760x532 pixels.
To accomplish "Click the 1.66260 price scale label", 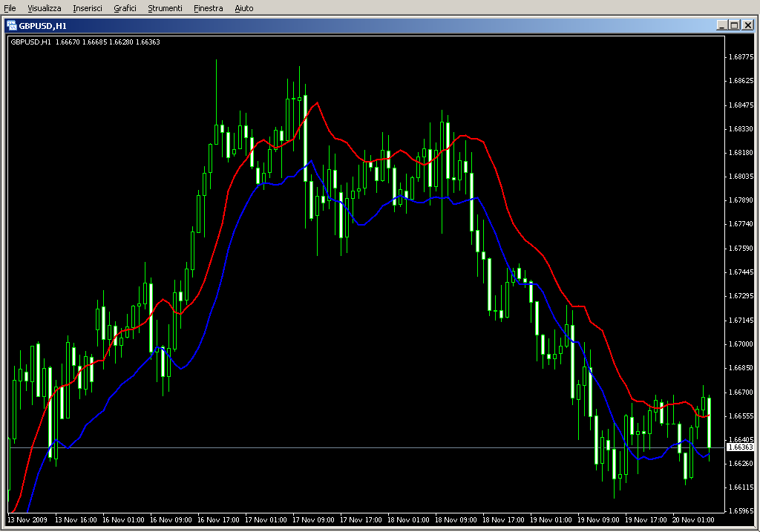I will point(741,464).
